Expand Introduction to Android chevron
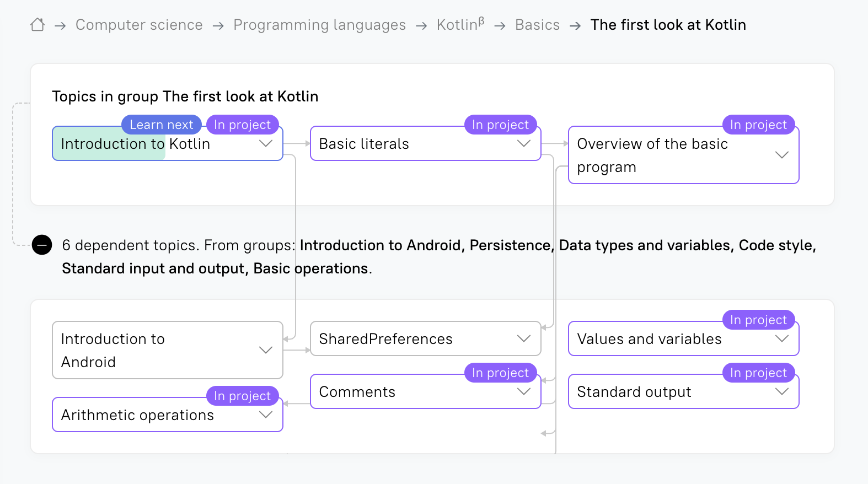Viewport: 868px width, 484px height. click(266, 350)
